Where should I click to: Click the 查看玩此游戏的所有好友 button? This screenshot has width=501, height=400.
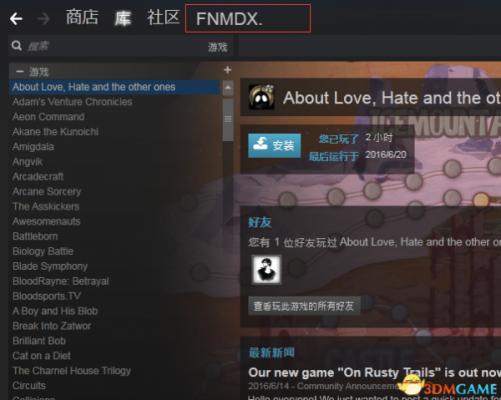click(304, 306)
